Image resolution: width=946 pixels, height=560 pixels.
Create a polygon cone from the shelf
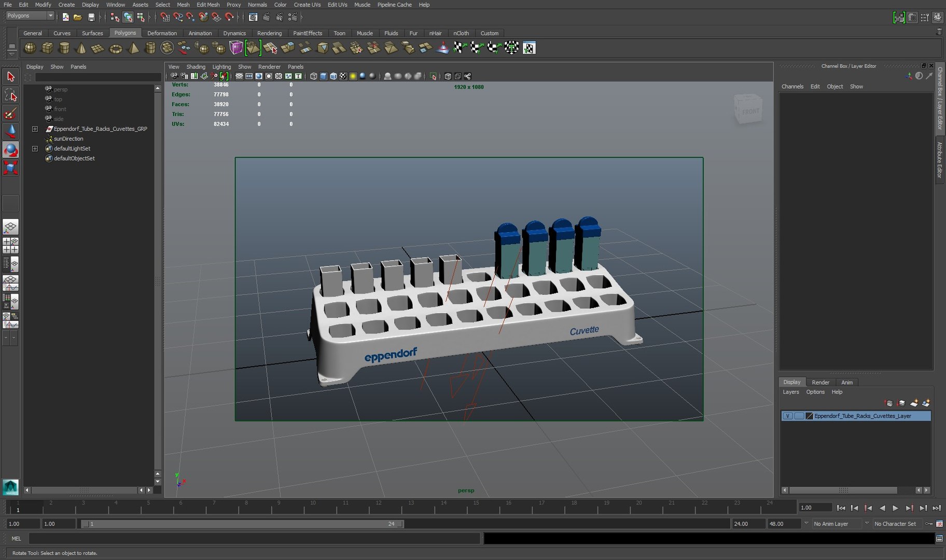coord(81,48)
